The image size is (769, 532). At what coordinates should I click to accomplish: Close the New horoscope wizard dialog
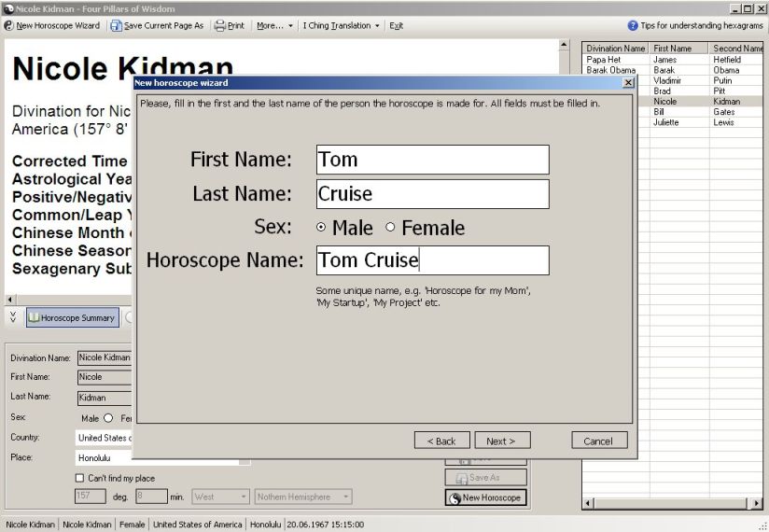coord(628,83)
